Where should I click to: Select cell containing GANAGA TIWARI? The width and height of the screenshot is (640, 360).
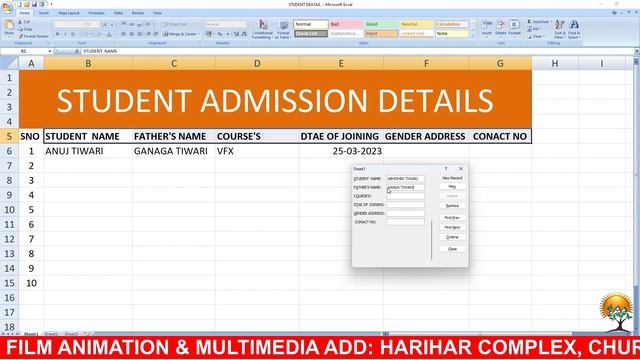(174, 151)
